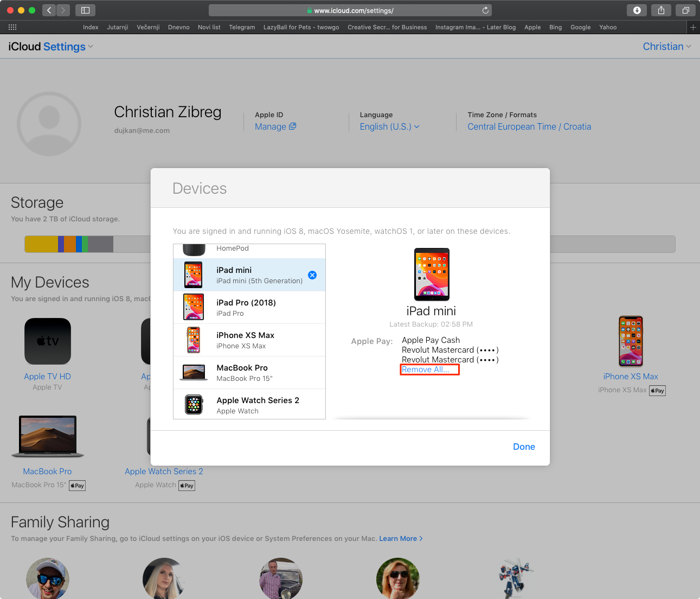The width and height of the screenshot is (700, 599).
Task: Open the blonde woman family member avatar
Action: [164, 578]
